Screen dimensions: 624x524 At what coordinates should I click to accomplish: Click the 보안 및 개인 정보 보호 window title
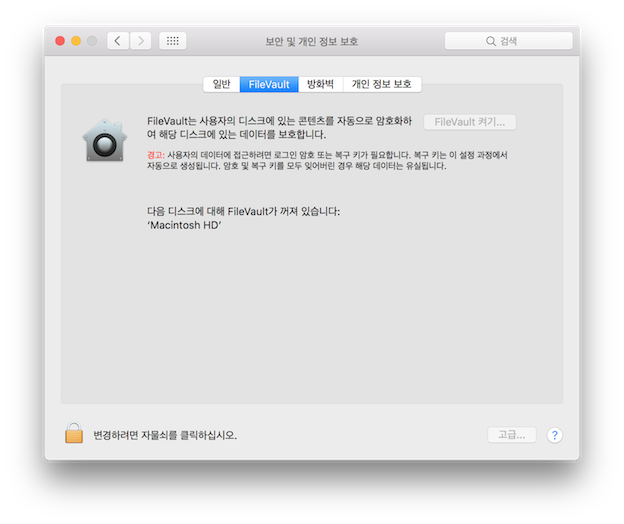coord(312,41)
